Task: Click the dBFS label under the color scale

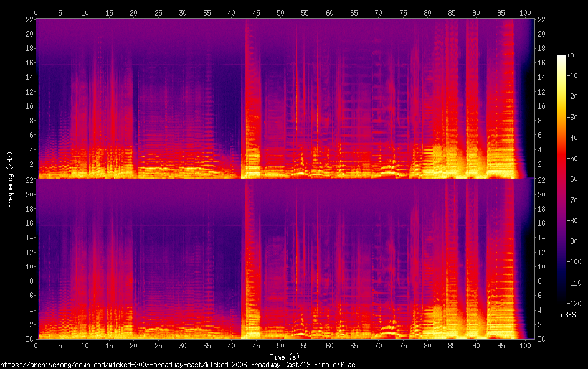Action: pos(567,315)
